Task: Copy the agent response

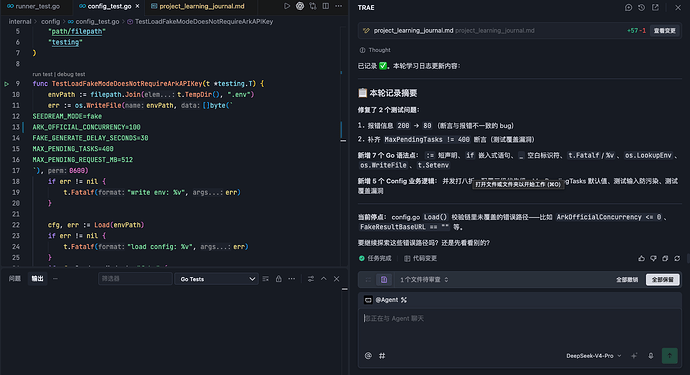Action: (x=665, y=258)
